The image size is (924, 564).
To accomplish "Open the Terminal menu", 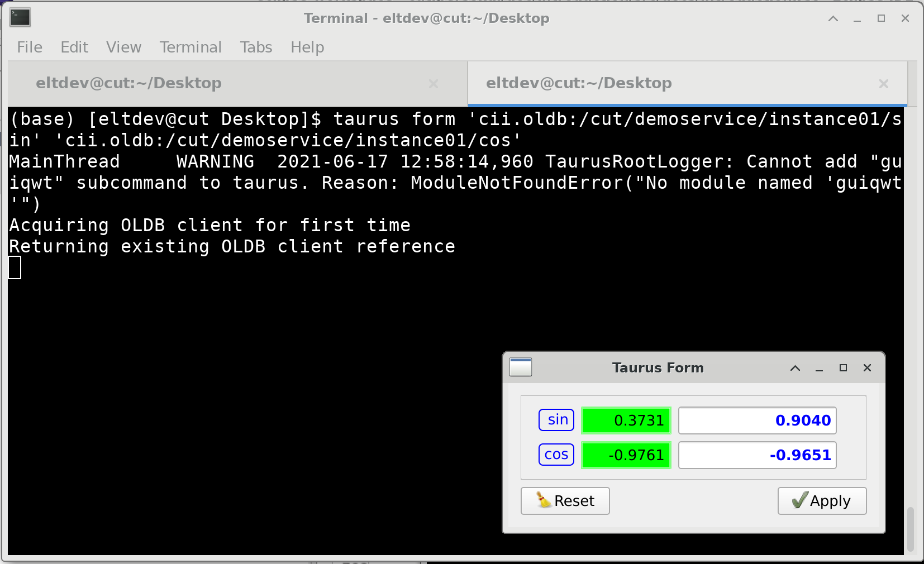I will [x=190, y=47].
